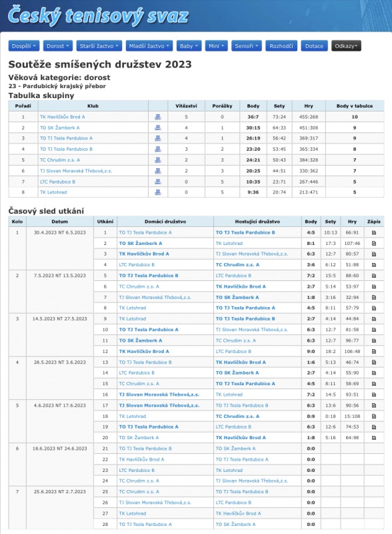Open match record icon for match 9
The image size is (392, 534).
(373, 319)
